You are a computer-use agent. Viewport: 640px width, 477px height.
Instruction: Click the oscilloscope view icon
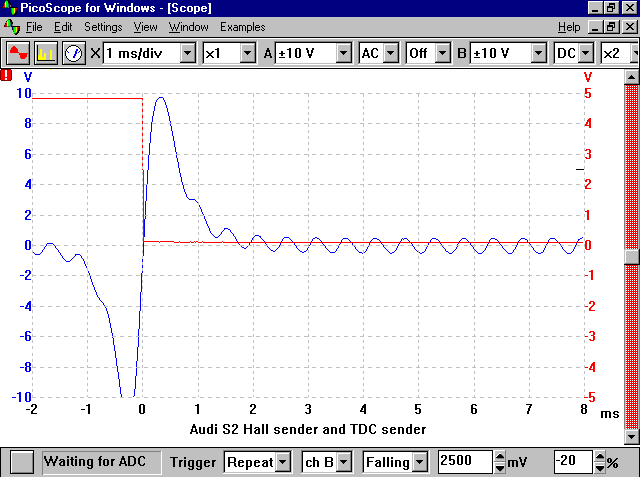[x=18, y=53]
